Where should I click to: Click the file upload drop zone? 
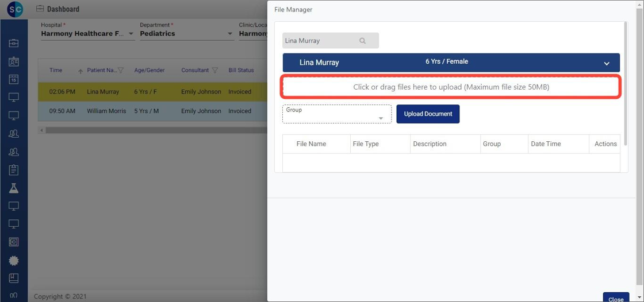tap(451, 87)
